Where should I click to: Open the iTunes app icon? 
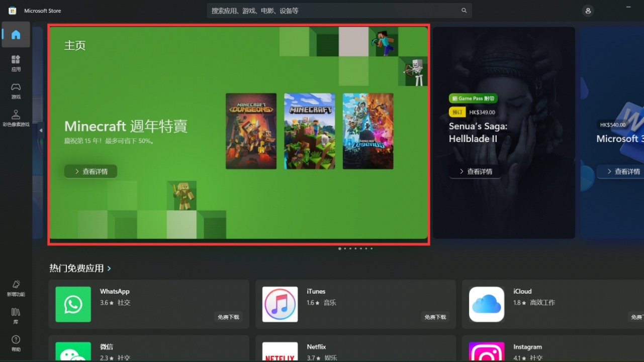(x=280, y=304)
